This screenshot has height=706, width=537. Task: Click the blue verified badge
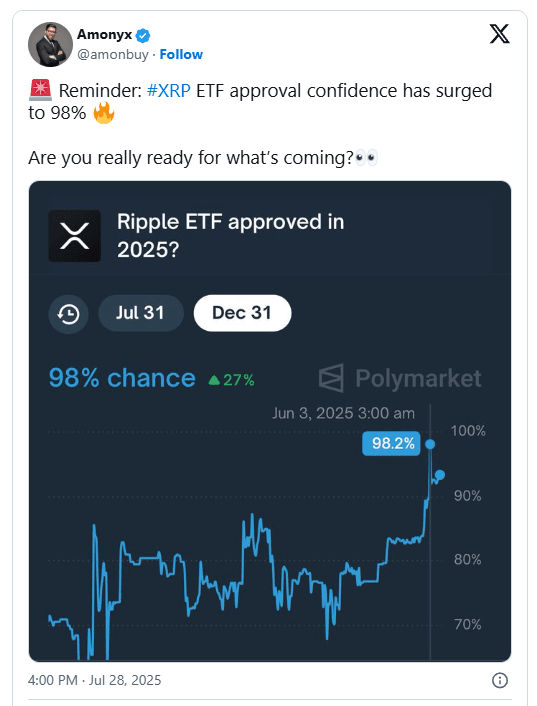tap(143, 35)
